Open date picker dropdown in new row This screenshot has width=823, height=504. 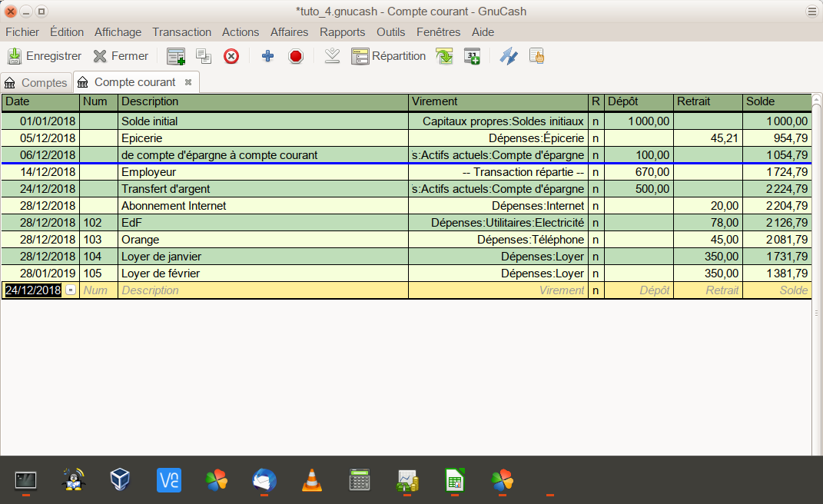[71, 290]
